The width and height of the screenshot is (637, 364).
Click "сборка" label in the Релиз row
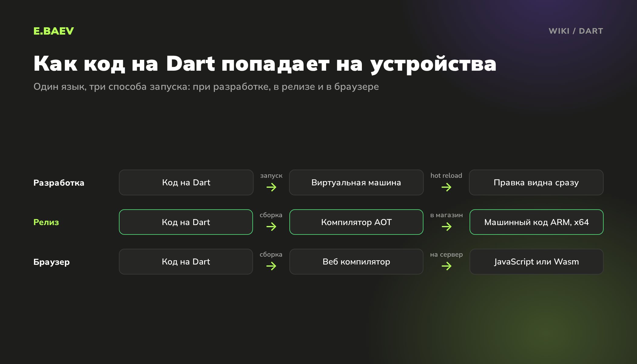[271, 215]
